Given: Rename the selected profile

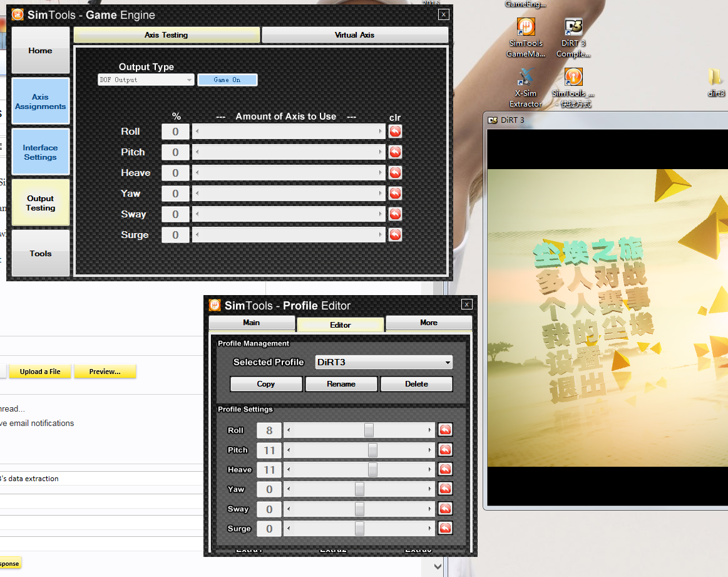Looking at the screenshot, I should click(x=341, y=384).
